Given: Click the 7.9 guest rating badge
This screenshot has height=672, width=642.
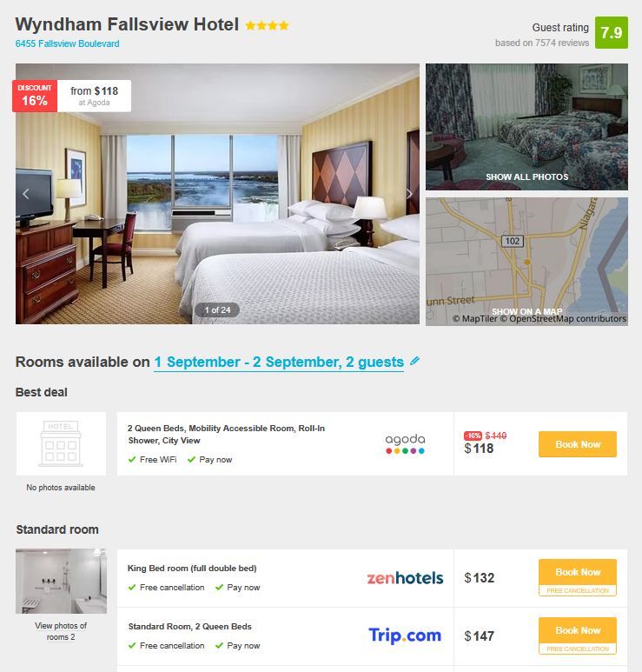Looking at the screenshot, I should point(612,32).
